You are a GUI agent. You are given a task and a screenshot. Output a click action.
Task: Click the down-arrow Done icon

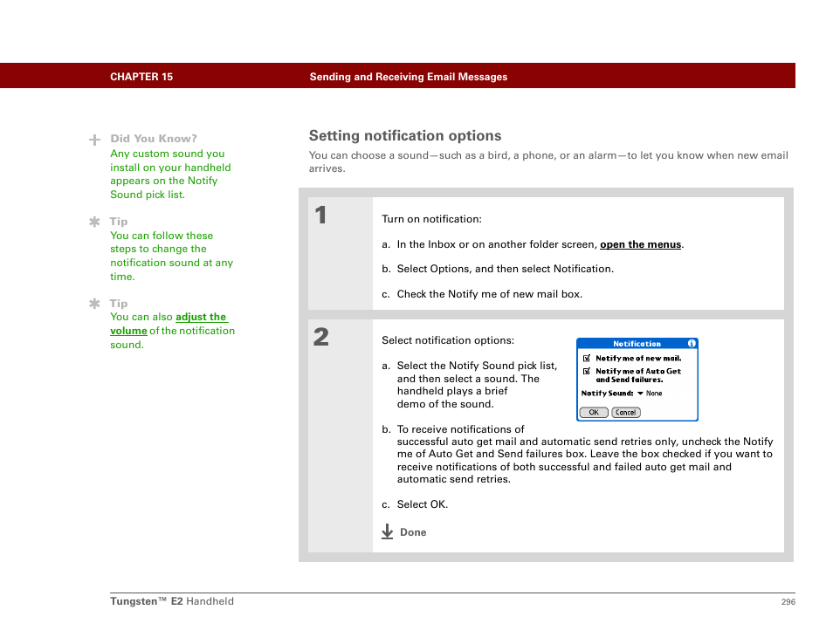(x=388, y=531)
